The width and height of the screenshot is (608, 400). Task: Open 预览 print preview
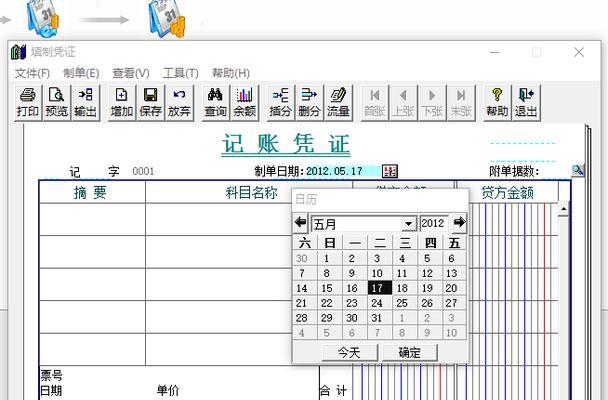57,102
